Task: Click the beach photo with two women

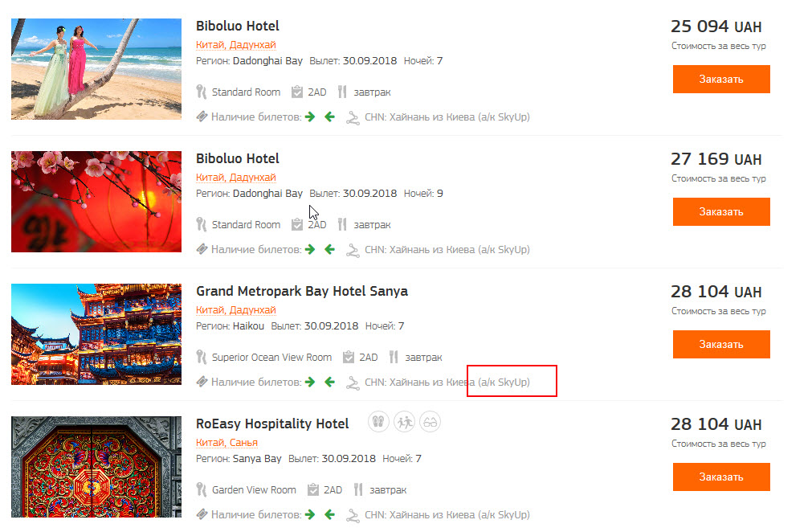Action: point(96,69)
